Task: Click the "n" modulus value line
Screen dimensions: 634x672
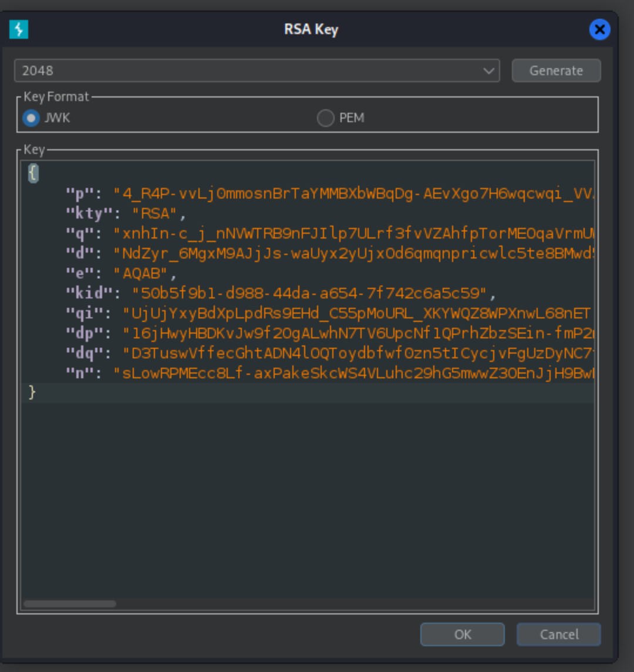Action: pyautogui.click(x=352, y=373)
